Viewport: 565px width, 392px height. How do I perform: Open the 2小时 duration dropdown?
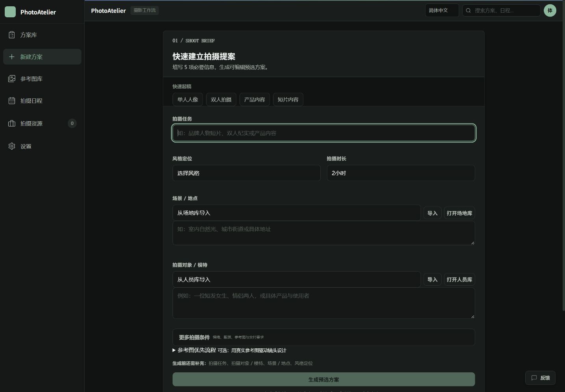pyautogui.click(x=401, y=173)
